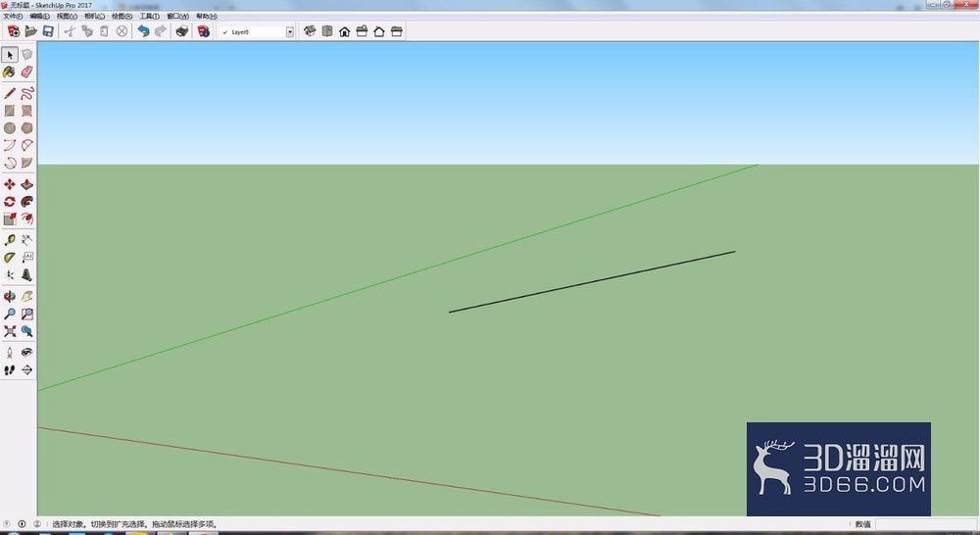The image size is (980, 535).
Task: Open the 工具(T) menu
Action: [149, 17]
